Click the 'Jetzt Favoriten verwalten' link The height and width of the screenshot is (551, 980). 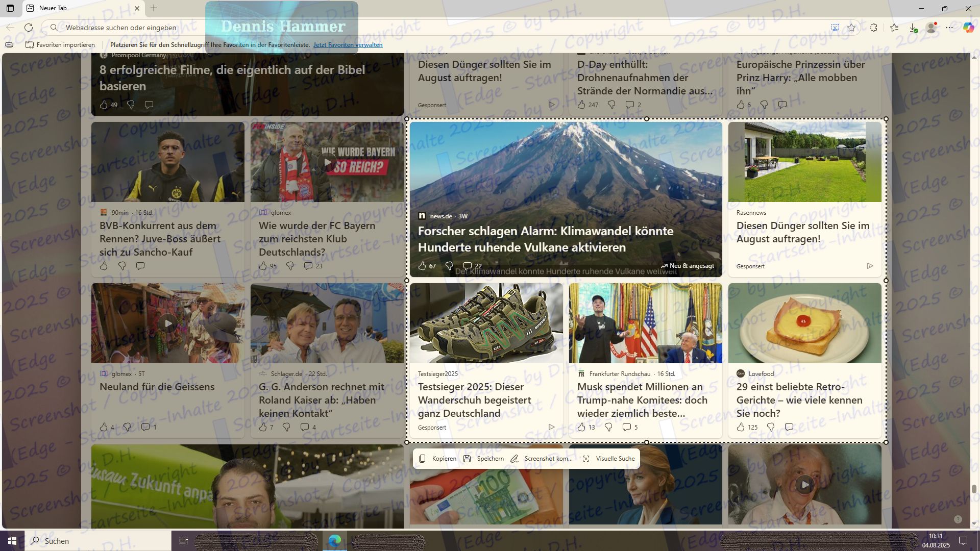(x=348, y=45)
